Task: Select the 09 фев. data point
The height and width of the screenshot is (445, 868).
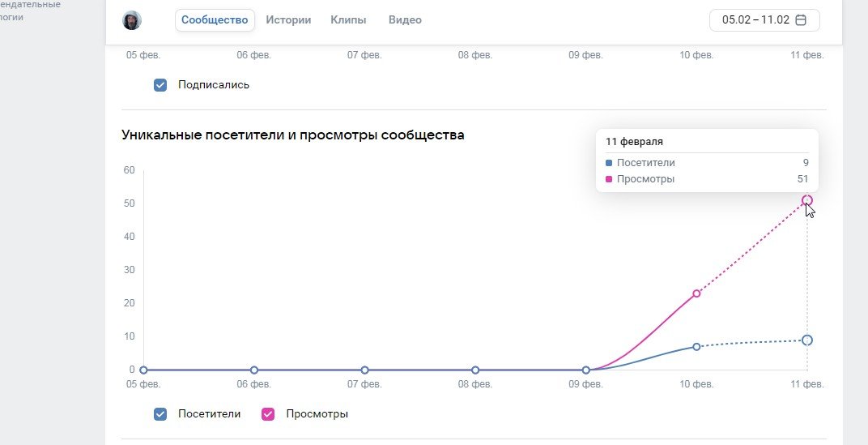Action: pyautogui.click(x=586, y=370)
